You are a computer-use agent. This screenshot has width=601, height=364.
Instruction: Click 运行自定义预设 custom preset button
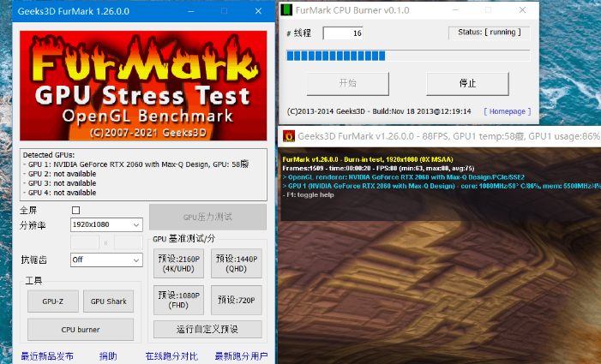pyautogui.click(x=207, y=329)
